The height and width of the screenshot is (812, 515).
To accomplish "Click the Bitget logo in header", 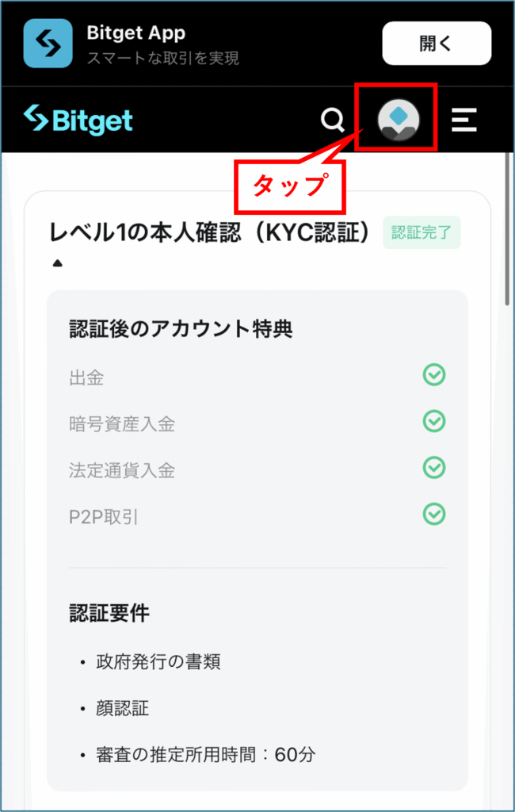I will click(x=78, y=120).
